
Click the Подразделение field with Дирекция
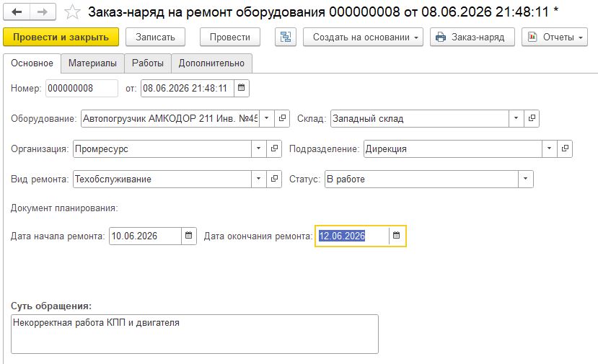[453, 148]
